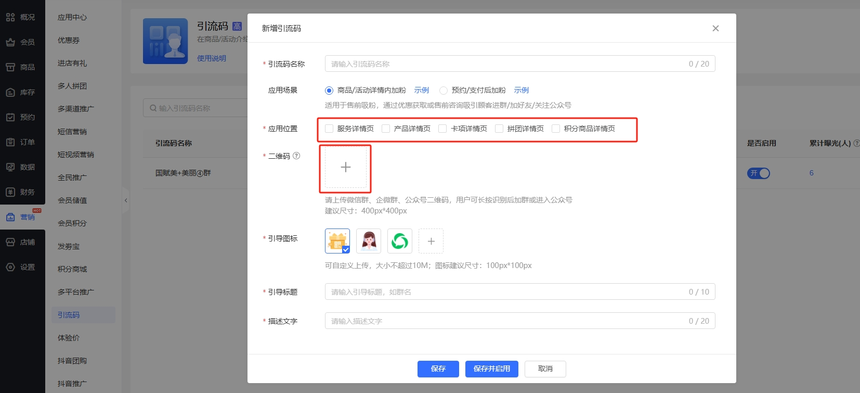Open 积分商城 in the submenu

(72, 269)
